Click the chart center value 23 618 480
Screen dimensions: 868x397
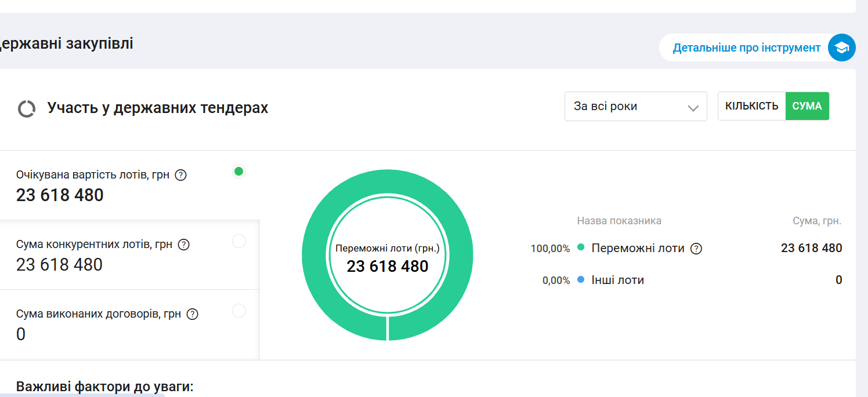(388, 267)
